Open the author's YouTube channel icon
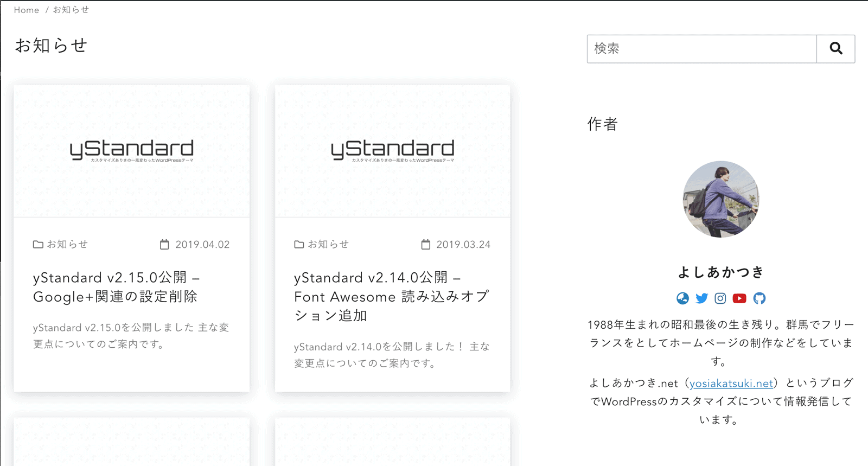Screen dimensions: 868x466 click(739, 298)
